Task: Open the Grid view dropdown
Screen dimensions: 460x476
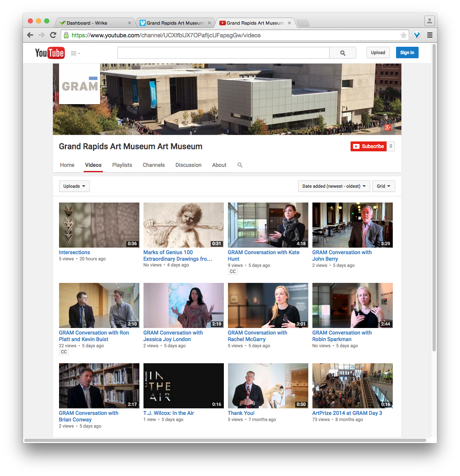Action: (x=383, y=186)
